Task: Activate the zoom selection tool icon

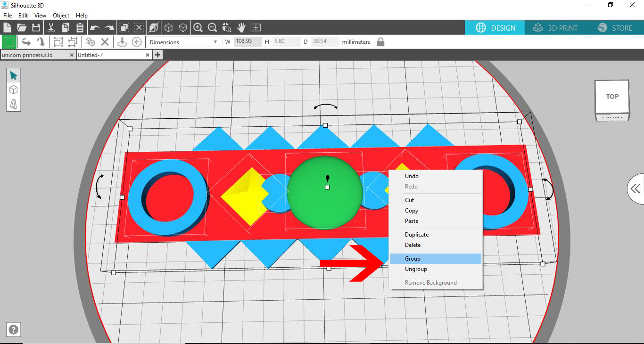Action: tap(227, 27)
